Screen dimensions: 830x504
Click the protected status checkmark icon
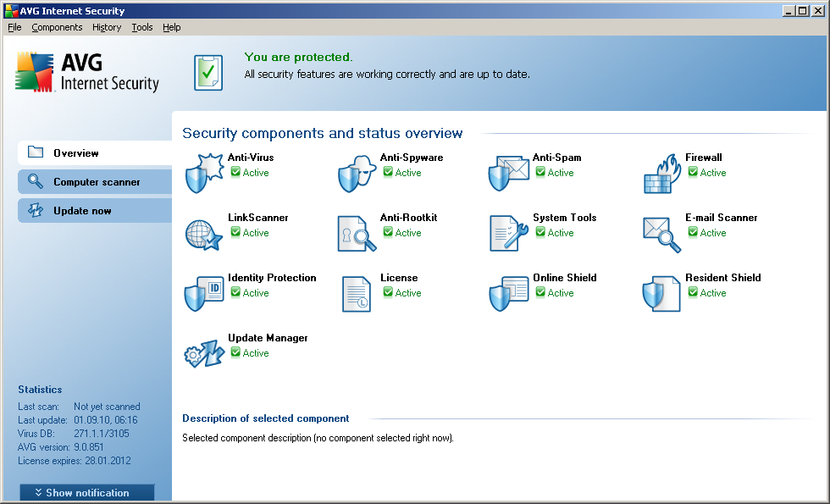(207, 72)
